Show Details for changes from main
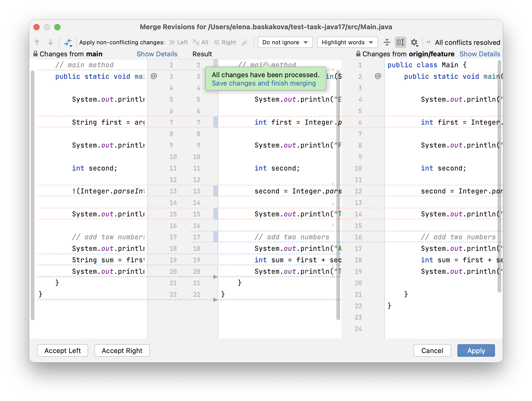This screenshot has height=401, width=532. click(157, 54)
